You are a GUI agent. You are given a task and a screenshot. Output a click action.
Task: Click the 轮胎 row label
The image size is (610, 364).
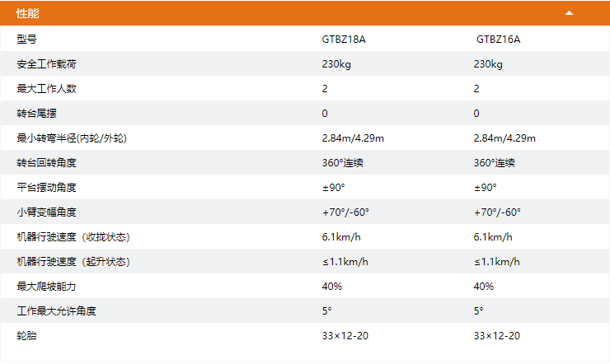pyautogui.click(x=26, y=335)
